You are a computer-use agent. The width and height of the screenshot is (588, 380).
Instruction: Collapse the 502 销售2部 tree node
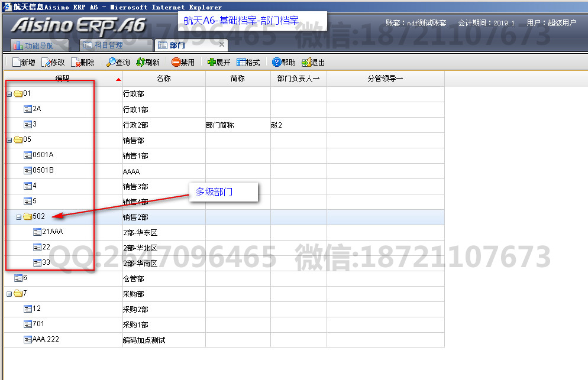18,217
